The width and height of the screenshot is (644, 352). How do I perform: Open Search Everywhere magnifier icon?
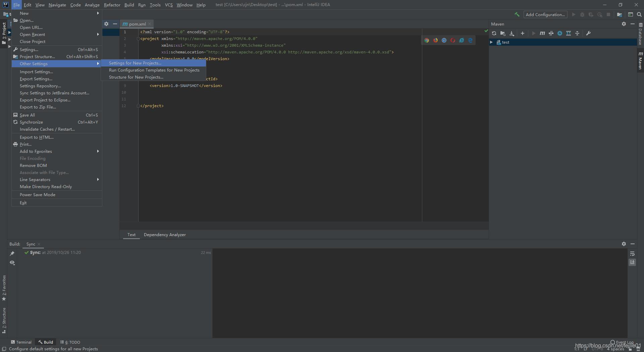(x=639, y=14)
